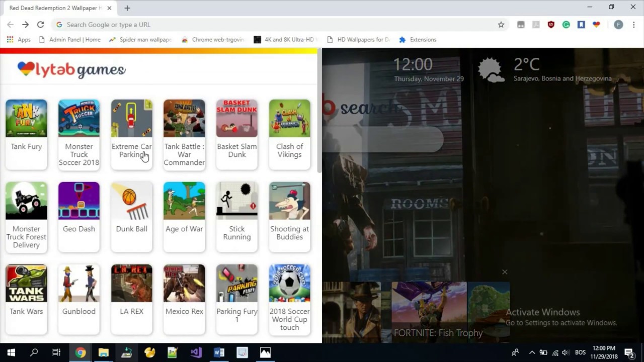
Task: Open the Dunk Ball game icon
Action: 131,201
